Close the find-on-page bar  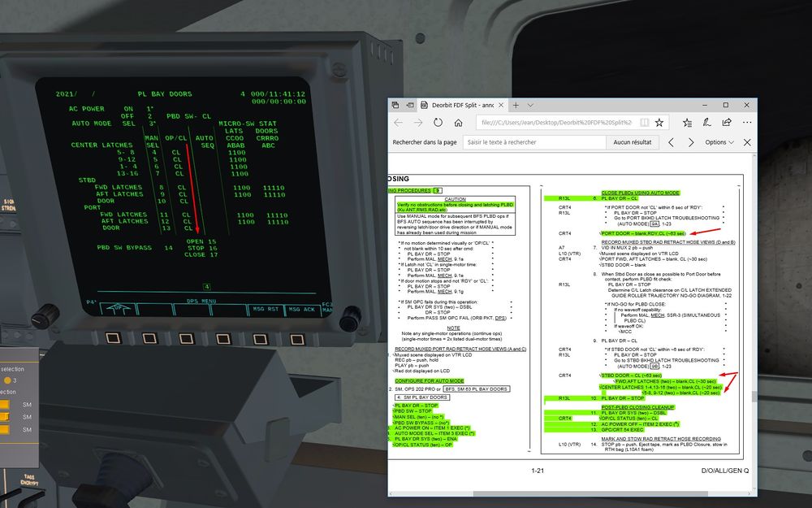pyautogui.click(x=747, y=142)
